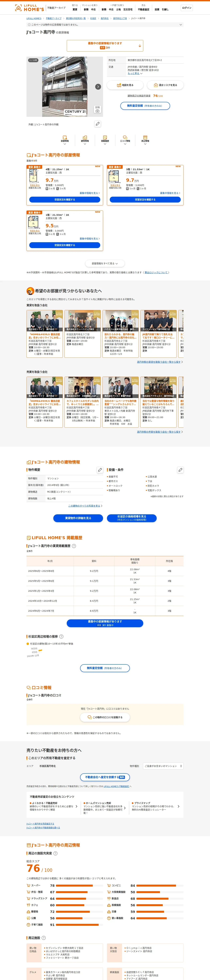The image size is (210, 980).
Task: Expand 部屋情報をすべて見る
Action: point(105,263)
